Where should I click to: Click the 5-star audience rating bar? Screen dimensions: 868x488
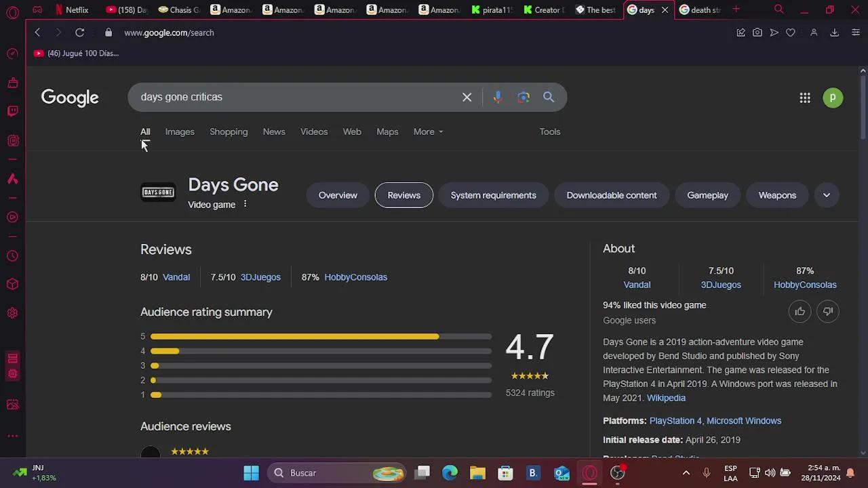coord(321,337)
